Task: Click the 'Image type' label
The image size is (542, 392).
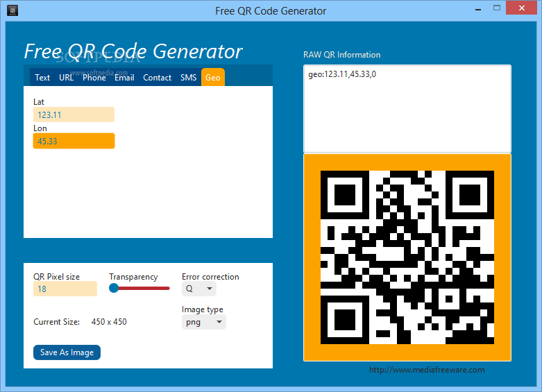Action: (x=202, y=309)
